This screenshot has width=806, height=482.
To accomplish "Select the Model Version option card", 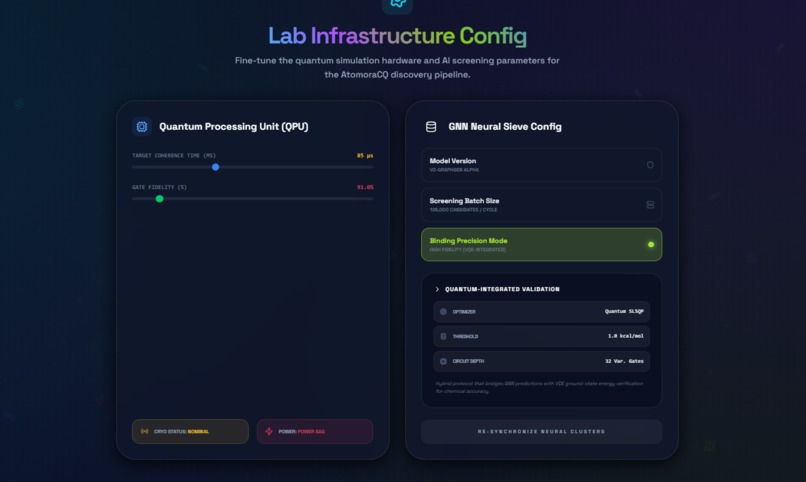I will coord(541,165).
